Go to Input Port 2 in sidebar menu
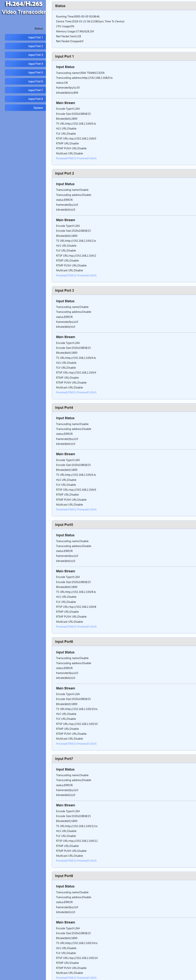The height and width of the screenshot is (980, 196). (25, 46)
